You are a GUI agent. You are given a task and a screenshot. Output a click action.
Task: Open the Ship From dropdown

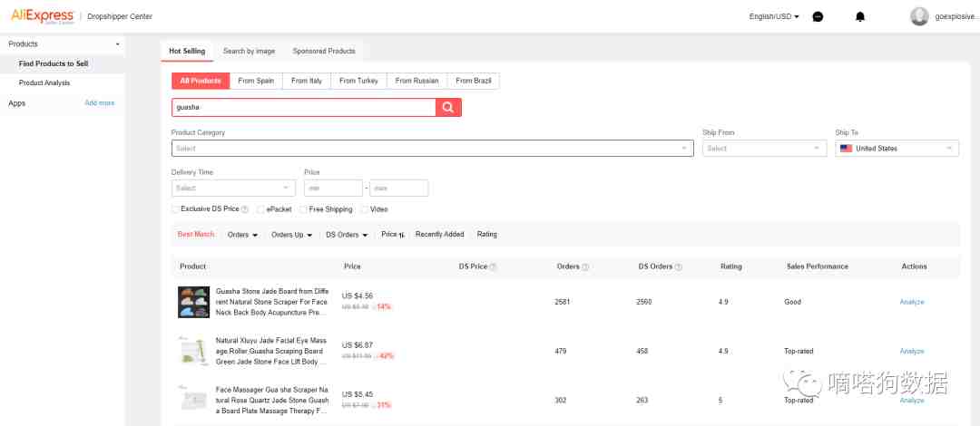click(764, 148)
